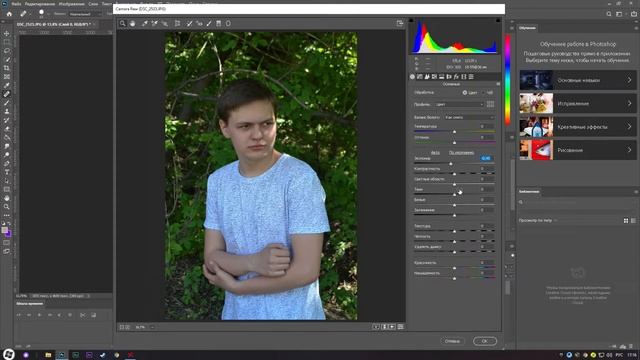Open the preview preferences menu icon
The width and height of the screenshot is (640, 360).
(x=400, y=327)
